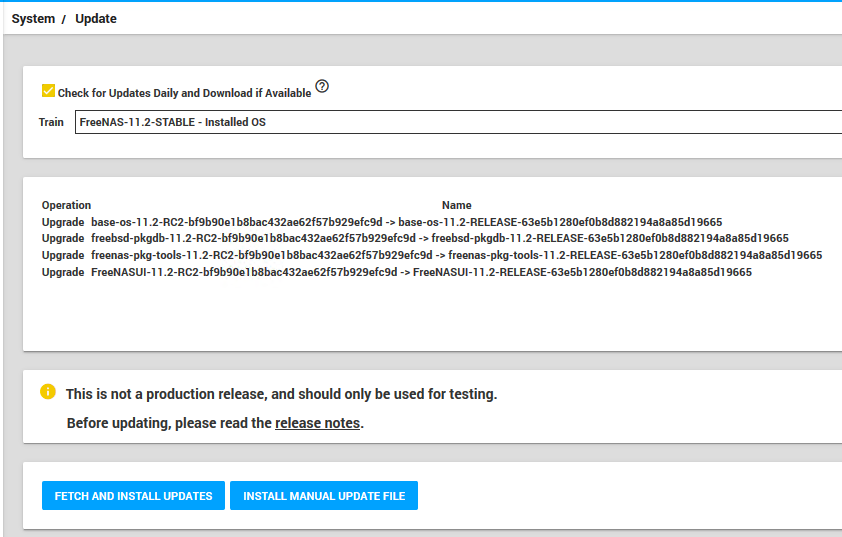Select the base-os upgrade row
The height and width of the screenshot is (537, 842).
(406, 222)
